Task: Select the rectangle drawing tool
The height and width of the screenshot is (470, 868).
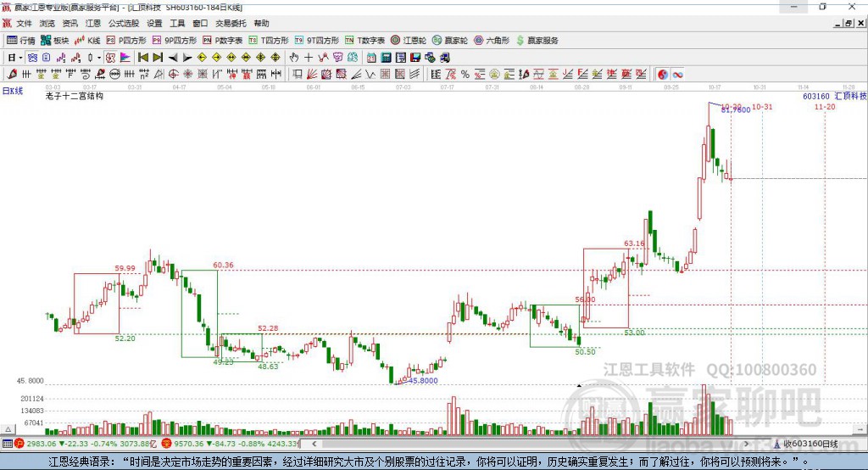Action: [298, 75]
